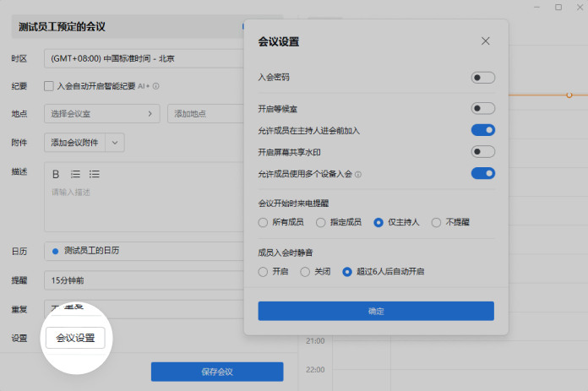The height and width of the screenshot is (391, 588).
Task: Expand the attachment dropdown arrow
Action: coord(115,143)
